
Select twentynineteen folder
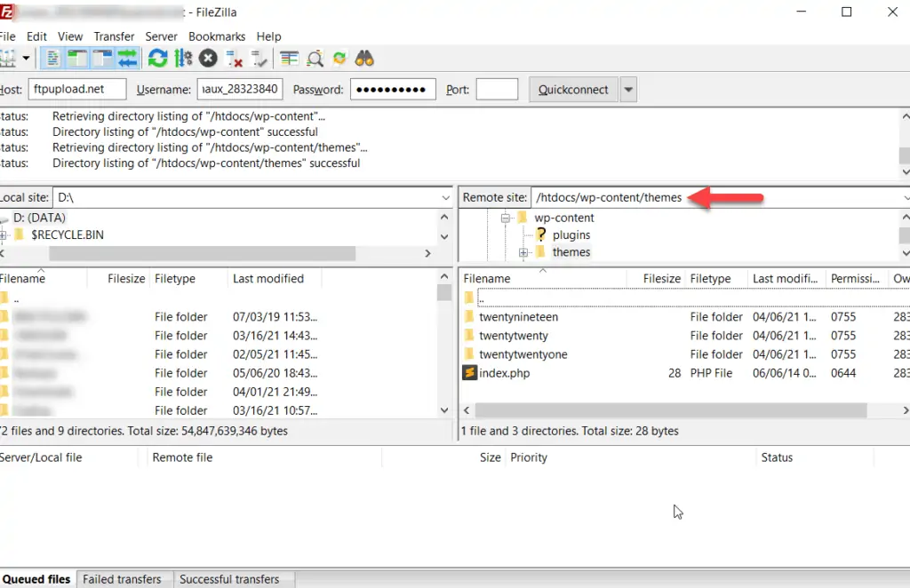click(518, 317)
